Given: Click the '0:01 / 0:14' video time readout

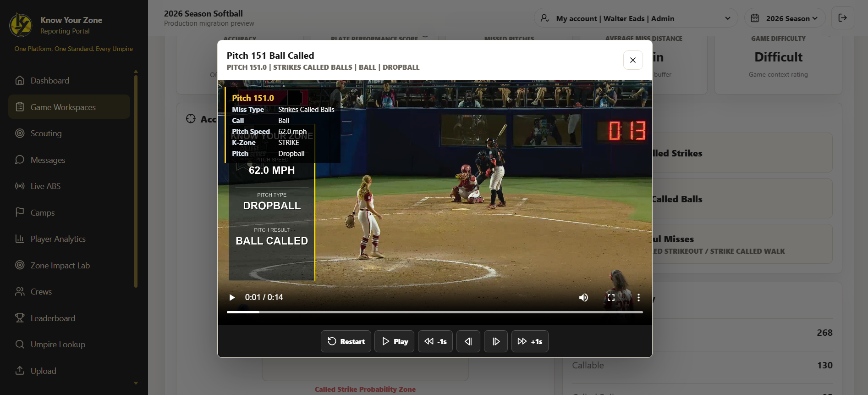Looking at the screenshot, I should (x=264, y=297).
